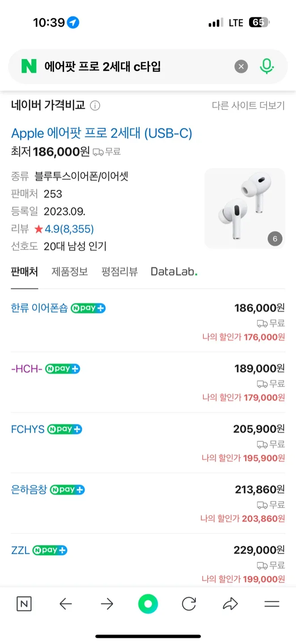Open 다른 사이트 더보기 link

(248, 106)
